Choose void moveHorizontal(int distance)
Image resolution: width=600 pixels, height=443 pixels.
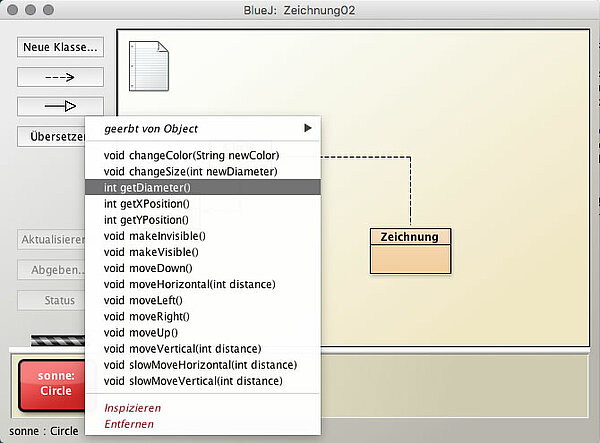[189, 284]
